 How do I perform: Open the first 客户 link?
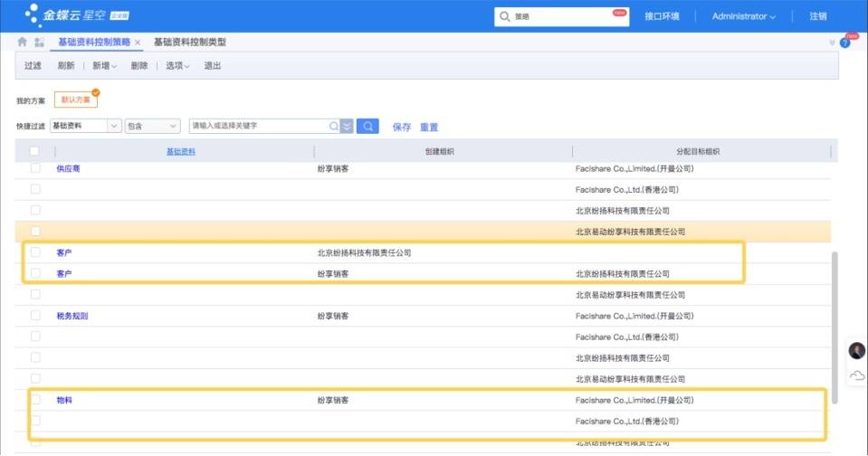[x=64, y=252]
